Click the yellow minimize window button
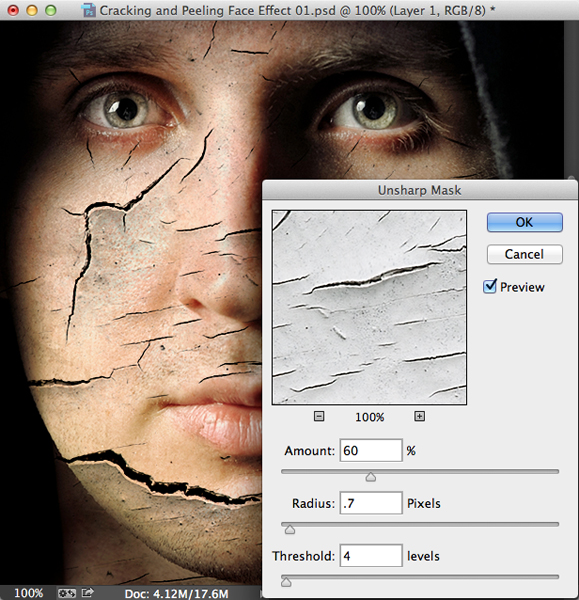579x600 pixels. click(x=32, y=10)
